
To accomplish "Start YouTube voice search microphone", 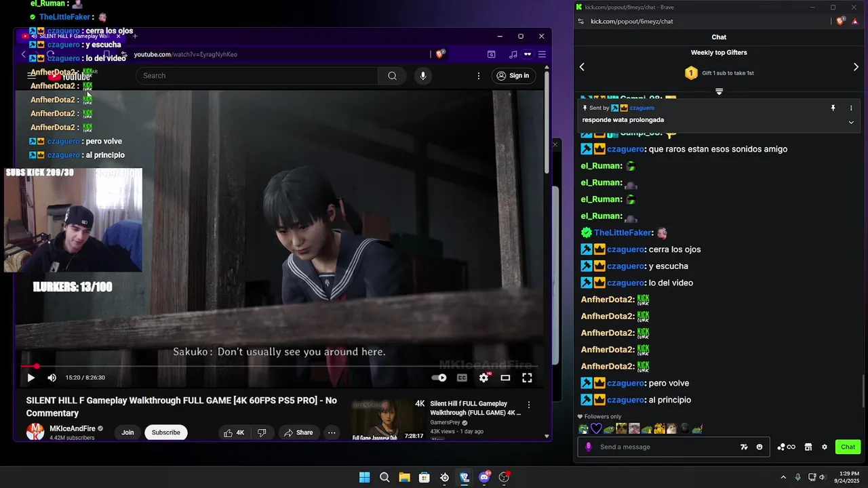I will click(x=423, y=75).
